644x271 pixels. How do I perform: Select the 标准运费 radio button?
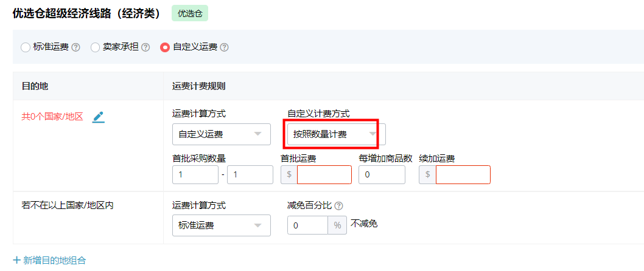tap(26, 47)
